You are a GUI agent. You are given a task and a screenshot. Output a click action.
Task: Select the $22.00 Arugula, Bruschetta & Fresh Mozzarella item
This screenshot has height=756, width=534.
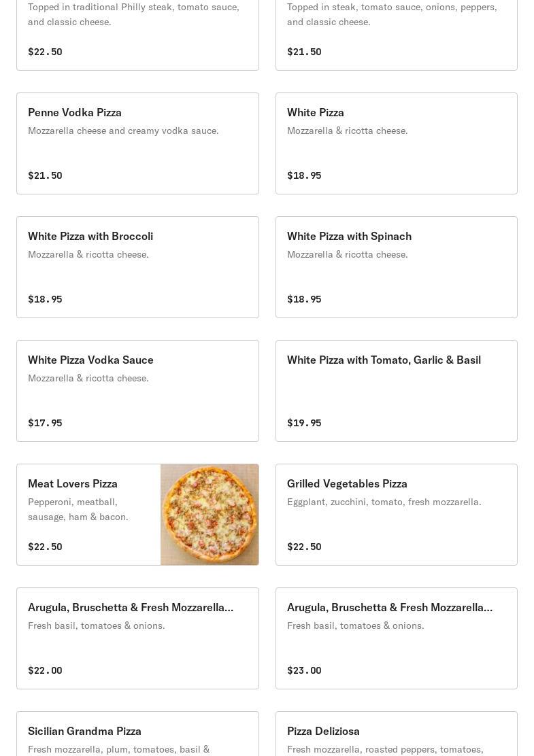tap(137, 638)
